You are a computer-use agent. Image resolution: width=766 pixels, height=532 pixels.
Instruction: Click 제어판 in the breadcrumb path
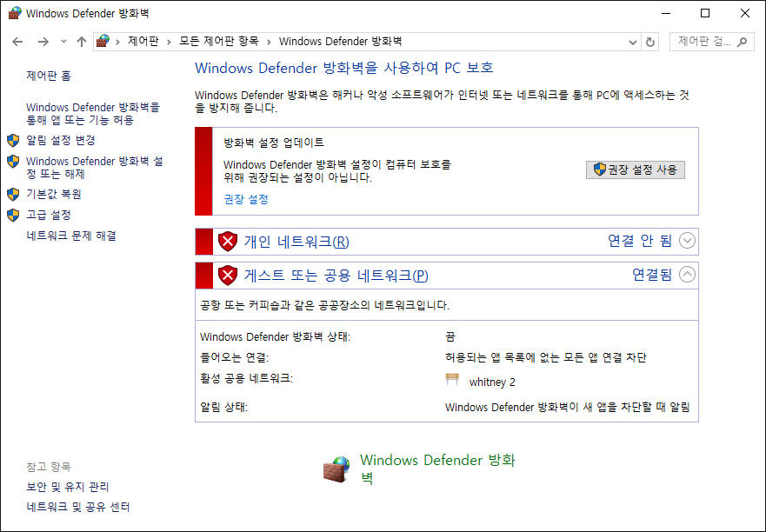(143, 42)
